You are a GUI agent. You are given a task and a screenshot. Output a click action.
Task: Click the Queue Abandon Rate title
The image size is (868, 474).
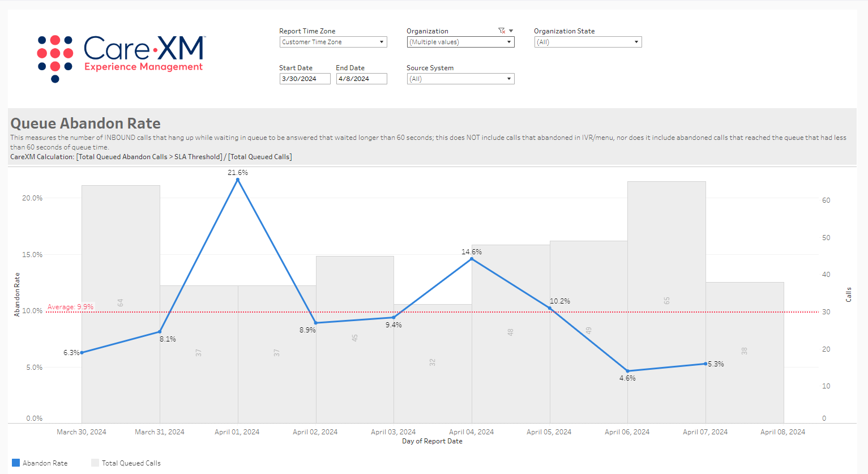[85, 123]
